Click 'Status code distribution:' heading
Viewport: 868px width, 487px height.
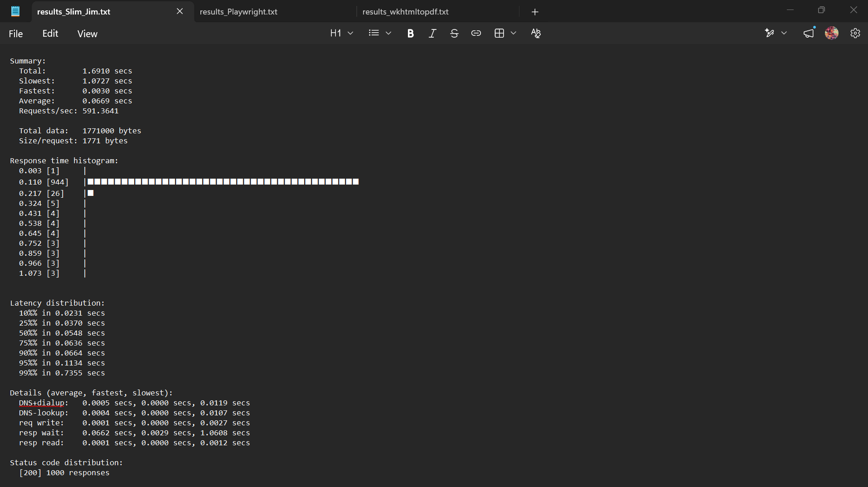pyautogui.click(x=66, y=463)
